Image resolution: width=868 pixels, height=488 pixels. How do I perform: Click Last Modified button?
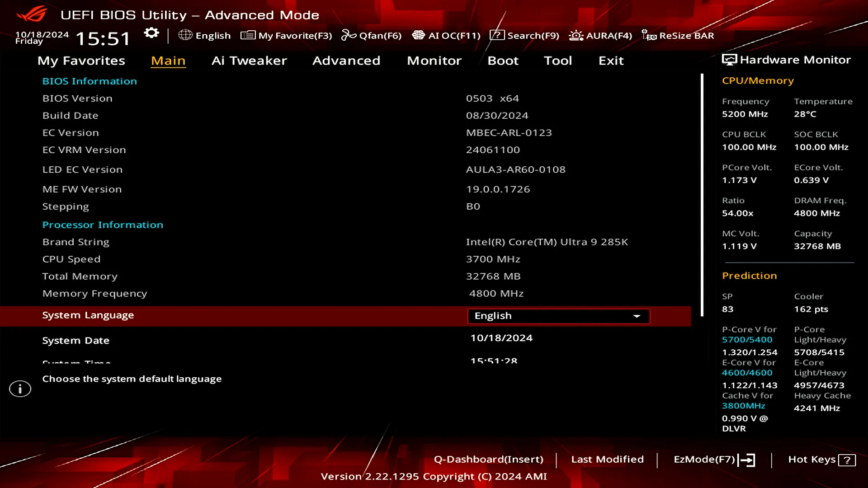point(607,460)
